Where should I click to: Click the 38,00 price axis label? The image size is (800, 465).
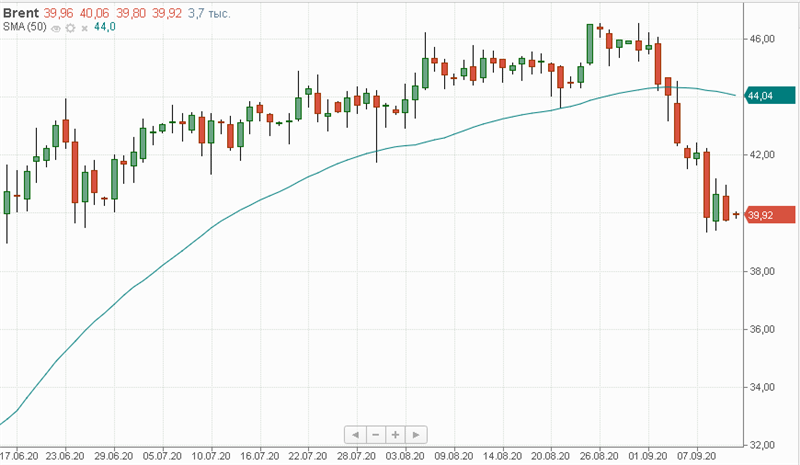coord(762,271)
